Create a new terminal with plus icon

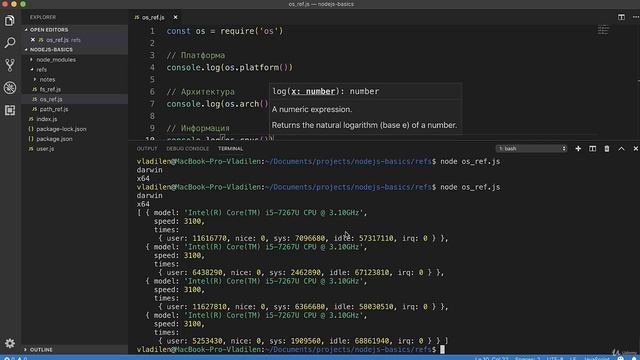pos(578,149)
